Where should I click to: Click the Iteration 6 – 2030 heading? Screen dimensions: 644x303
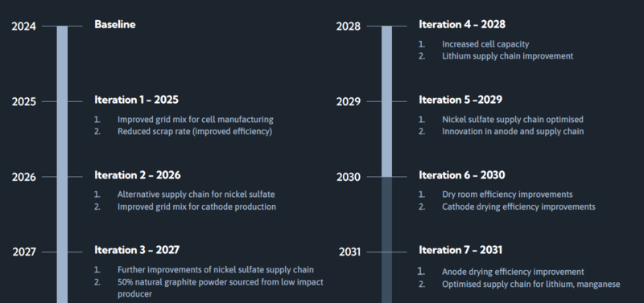point(462,175)
